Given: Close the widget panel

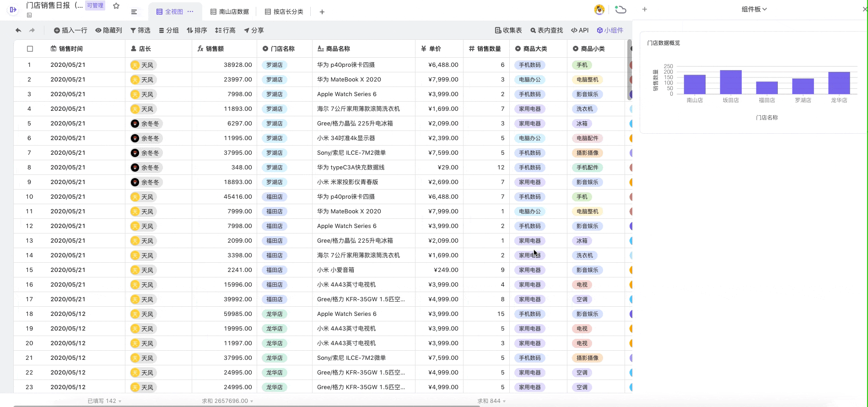Looking at the screenshot, I should [864, 9].
